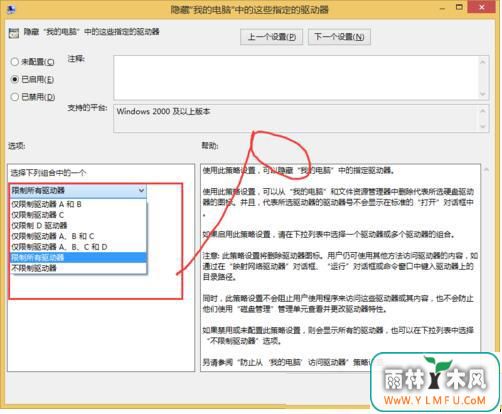Click the 下一个设置(N) button

pyautogui.click(x=339, y=37)
